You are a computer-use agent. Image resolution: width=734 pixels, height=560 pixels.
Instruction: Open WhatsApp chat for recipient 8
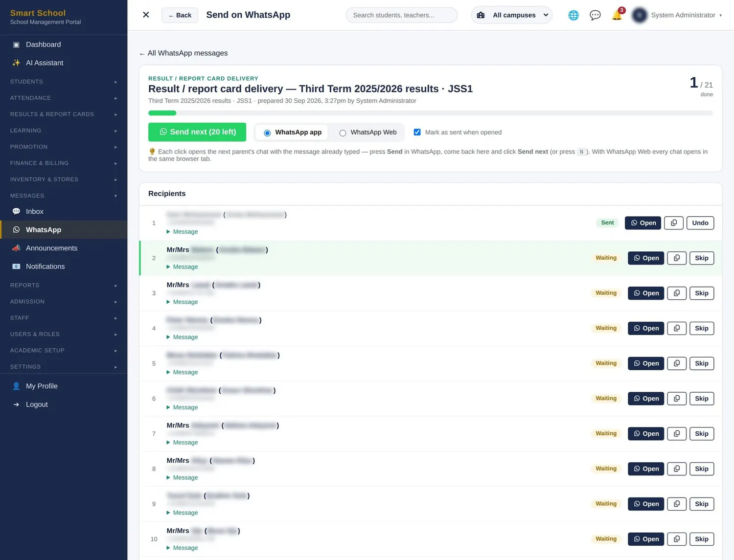pos(646,469)
